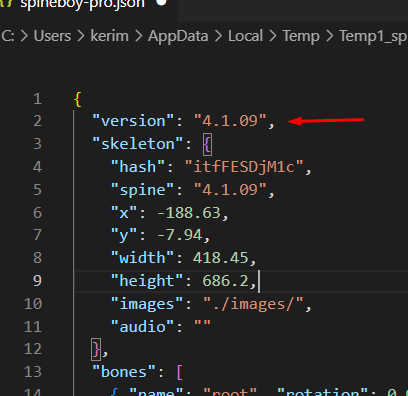
Task: Click line number 9 in the gutter
Action: tap(37, 281)
